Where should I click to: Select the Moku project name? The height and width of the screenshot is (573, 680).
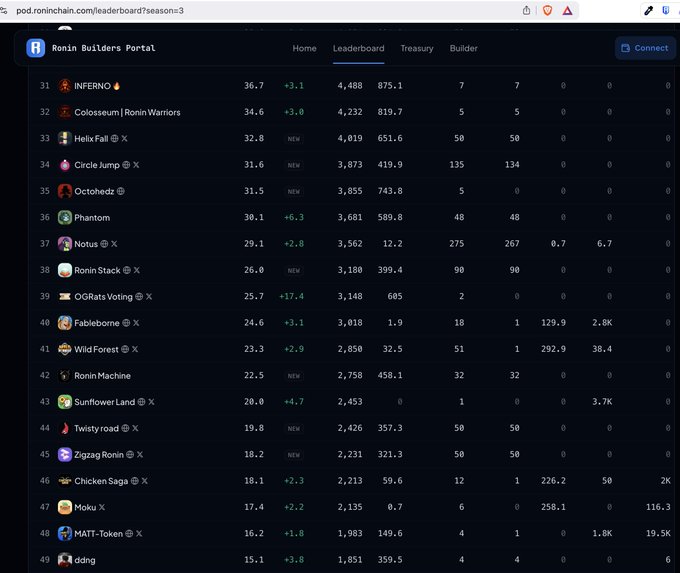pyautogui.click(x=85, y=508)
